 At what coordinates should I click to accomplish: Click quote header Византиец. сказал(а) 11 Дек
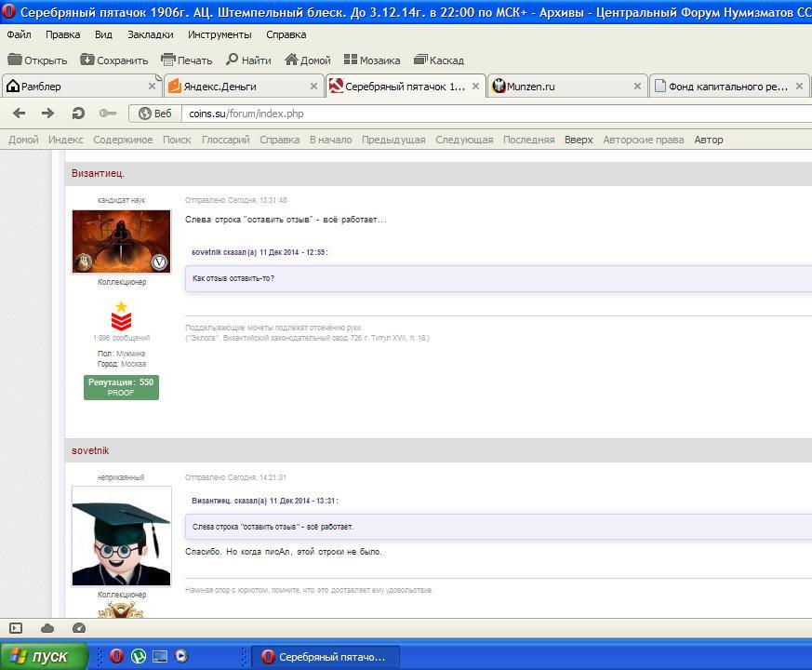click(265, 501)
